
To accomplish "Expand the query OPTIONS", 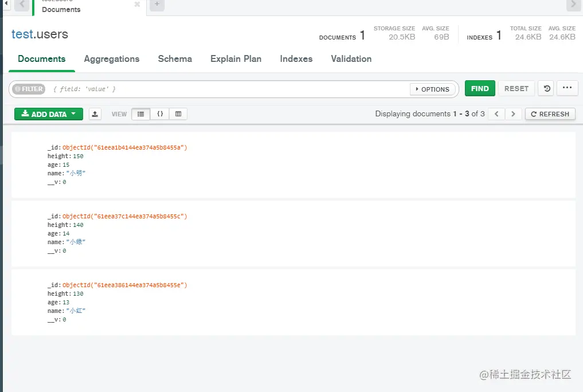I will pyautogui.click(x=433, y=89).
